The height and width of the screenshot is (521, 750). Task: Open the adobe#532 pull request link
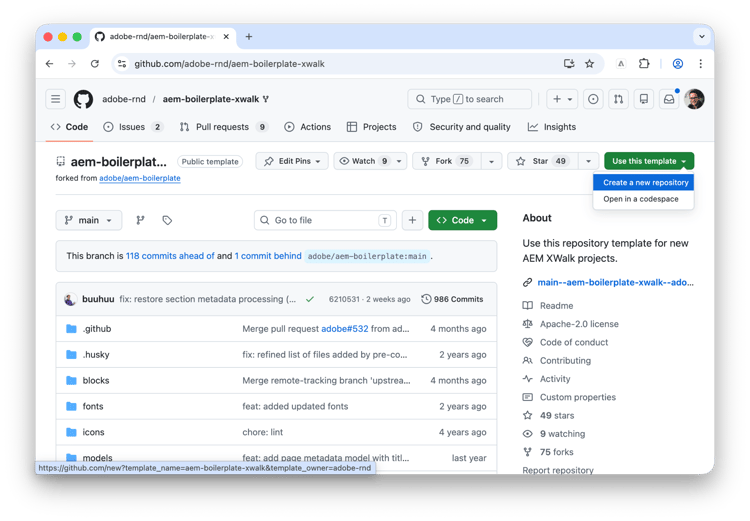(x=344, y=329)
